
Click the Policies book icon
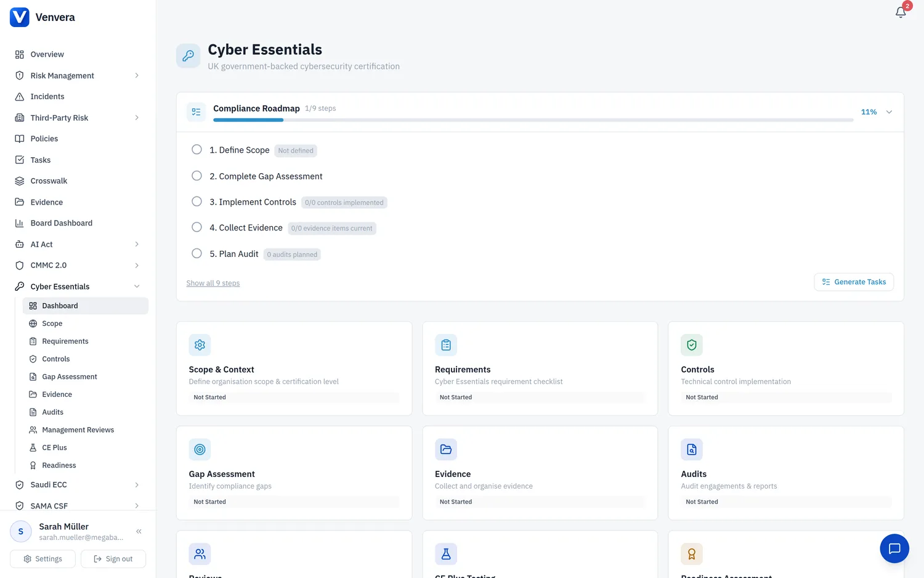pyautogui.click(x=20, y=139)
